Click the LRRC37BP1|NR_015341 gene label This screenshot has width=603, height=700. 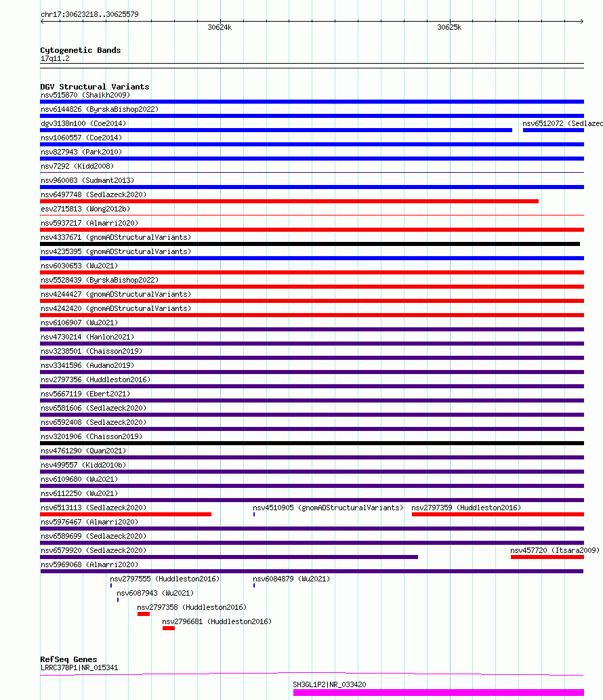[x=79, y=668]
